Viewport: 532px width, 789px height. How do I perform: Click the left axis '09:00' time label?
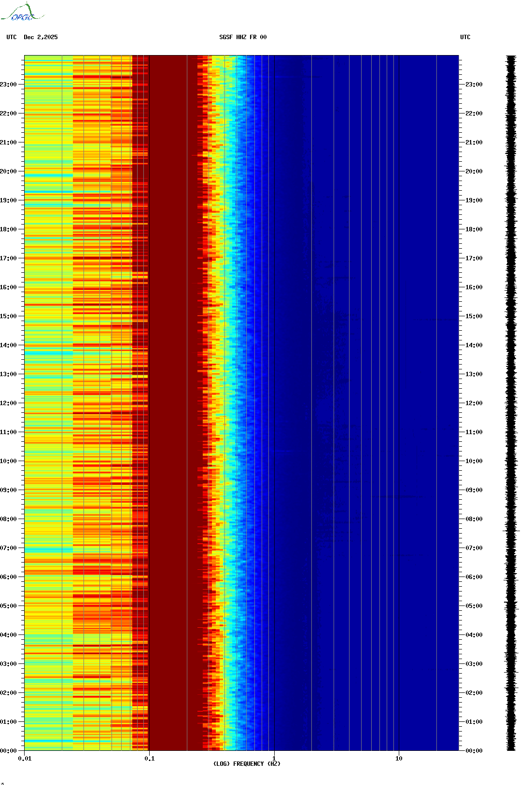(8, 490)
